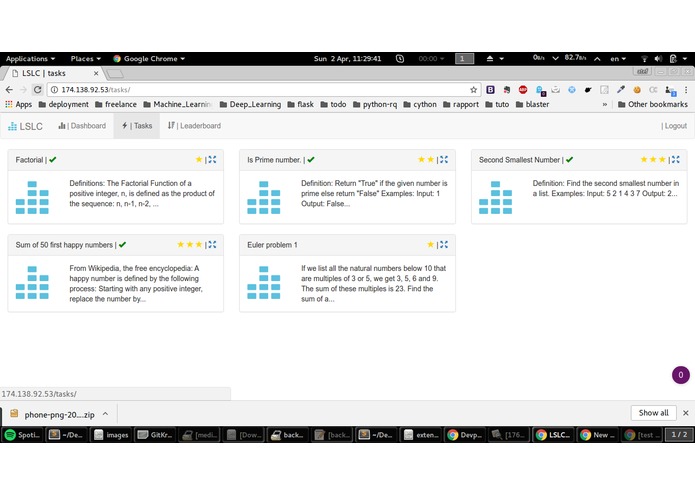This screenshot has height=494, width=695.
Task: Expand the Second Smallest Number task card
Action: click(x=675, y=159)
